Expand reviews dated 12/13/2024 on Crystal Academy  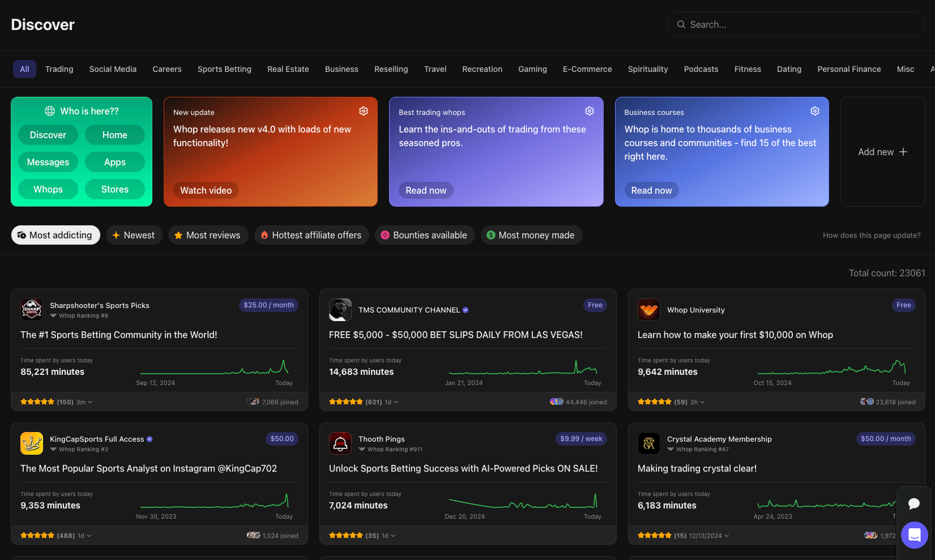tap(727, 536)
